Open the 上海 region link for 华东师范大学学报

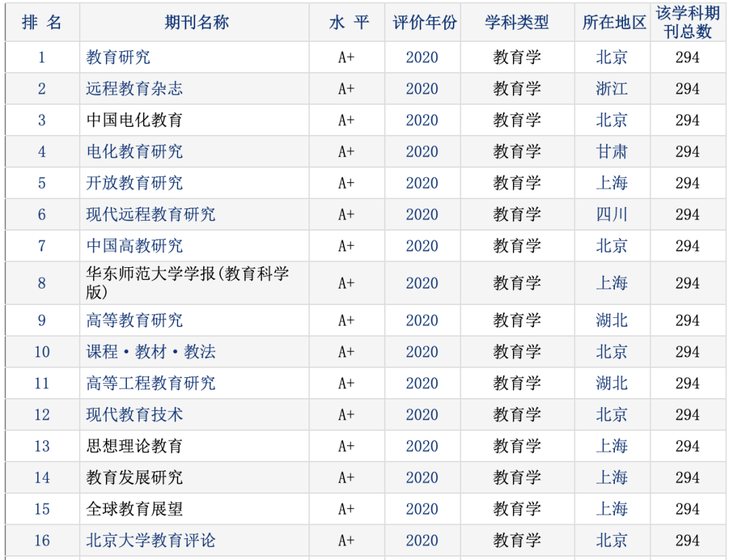pos(612,283)
